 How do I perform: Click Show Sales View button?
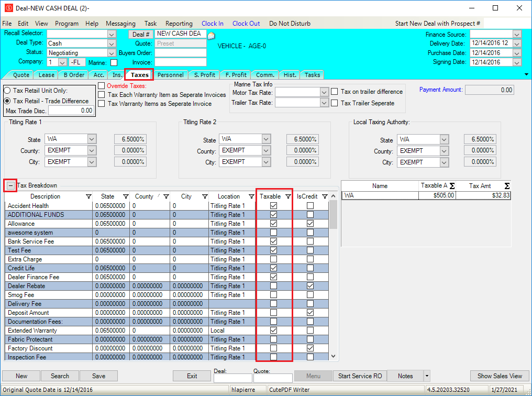pyautogui.click(x=500, y=376)
